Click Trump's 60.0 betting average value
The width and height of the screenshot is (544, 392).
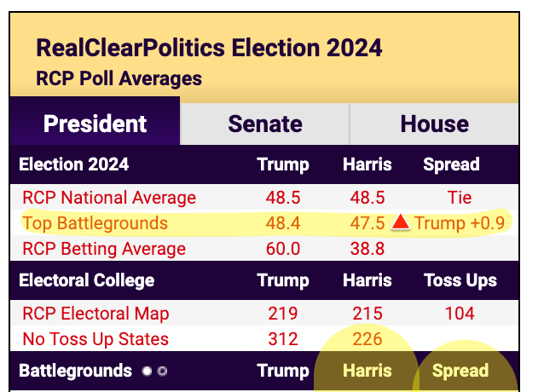[283, 250]
